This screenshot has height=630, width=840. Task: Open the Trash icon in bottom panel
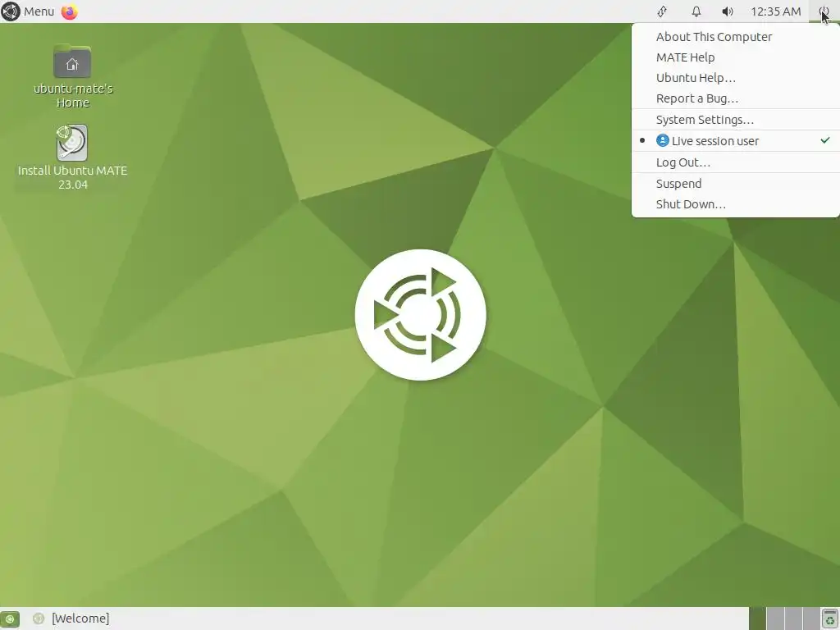pyautogui.click(x=830, y=619)
